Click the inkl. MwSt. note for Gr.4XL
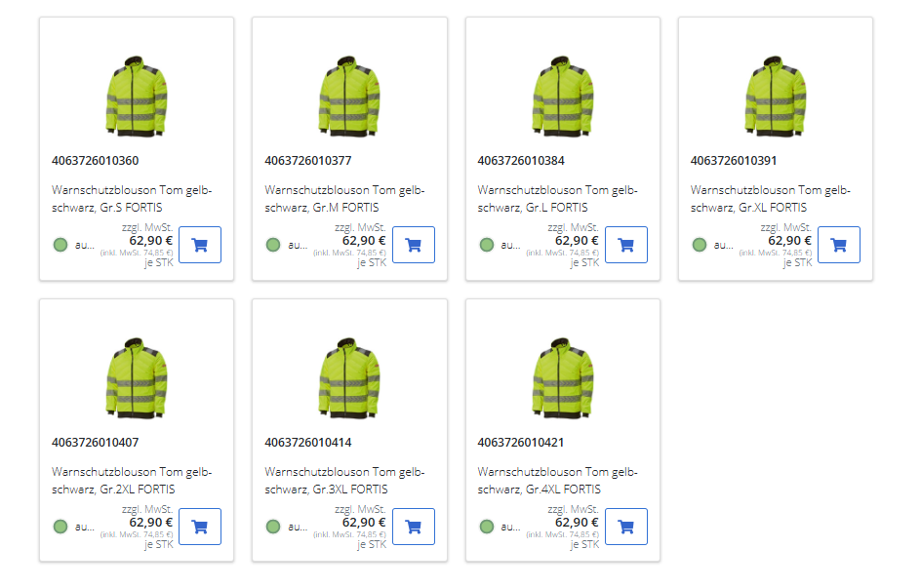Viewport: 921px width, 588px height. tap(564, 533)
